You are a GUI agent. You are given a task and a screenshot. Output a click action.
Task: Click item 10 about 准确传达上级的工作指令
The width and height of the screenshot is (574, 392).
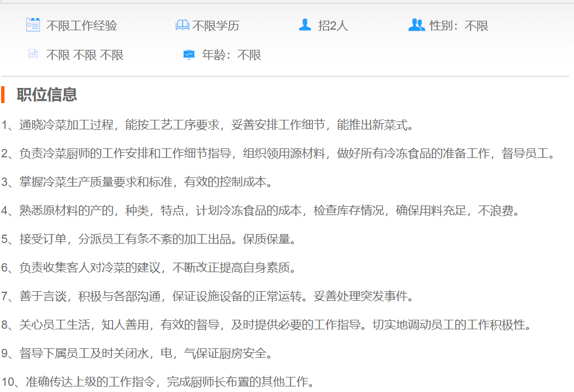pos(157,382)
